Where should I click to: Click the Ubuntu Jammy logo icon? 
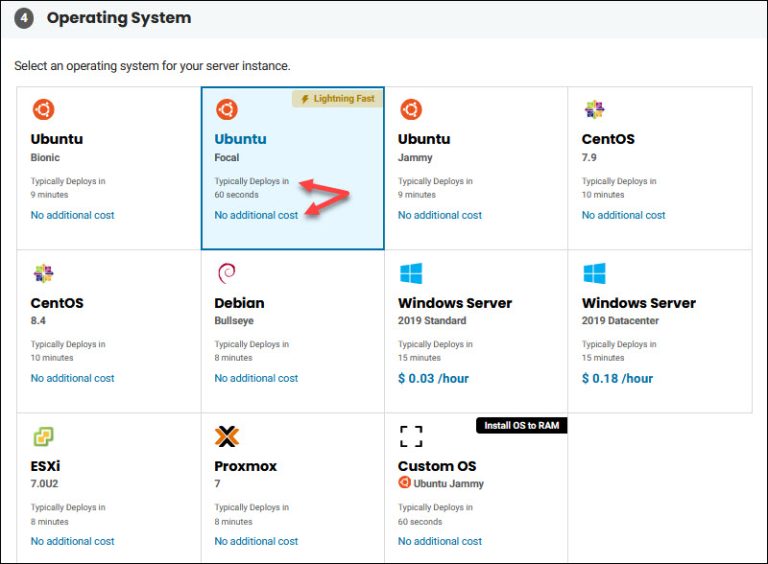click(410, 109)
